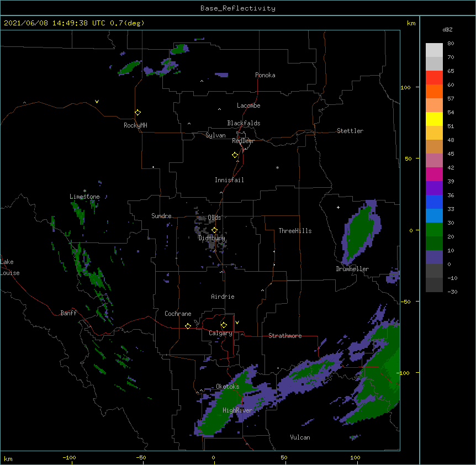Click the Stettler town label
Screen dimensions: 476x465
pos(350,131)
